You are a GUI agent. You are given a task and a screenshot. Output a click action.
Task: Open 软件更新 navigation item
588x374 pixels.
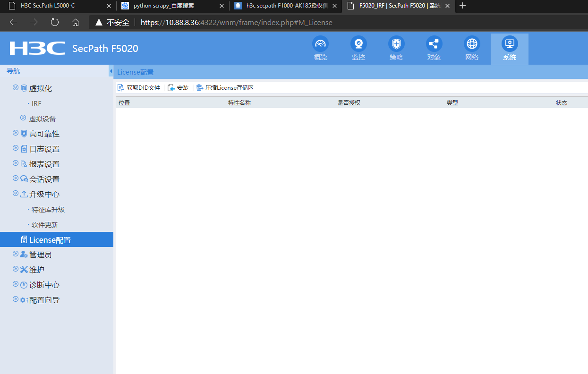[x=45, y=225]
